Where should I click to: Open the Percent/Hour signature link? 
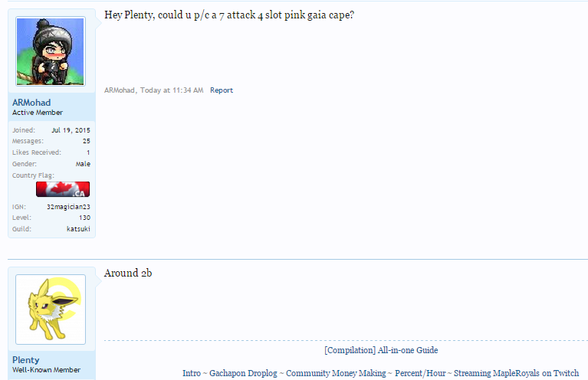[420, 373]
